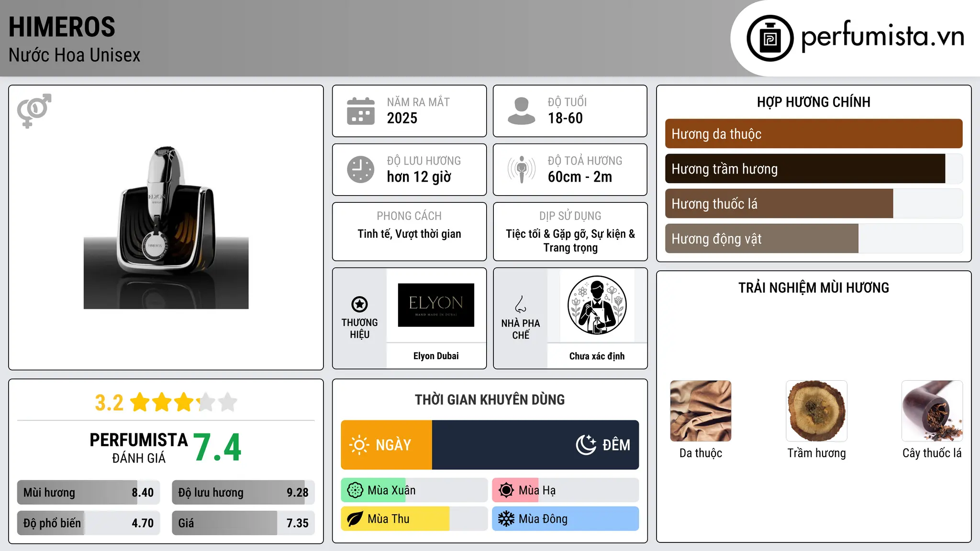
Task: Click the Mùa Đông season bar
Action: click(565, 519)
